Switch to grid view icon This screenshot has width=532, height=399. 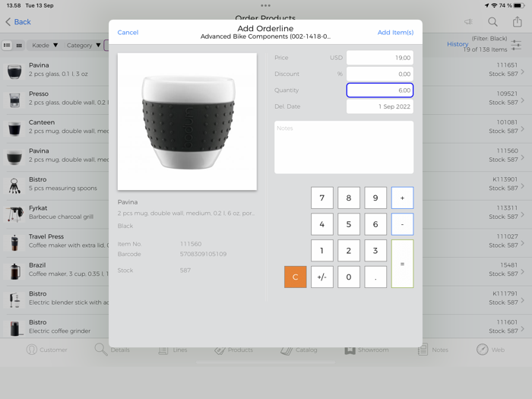[19, 45]
